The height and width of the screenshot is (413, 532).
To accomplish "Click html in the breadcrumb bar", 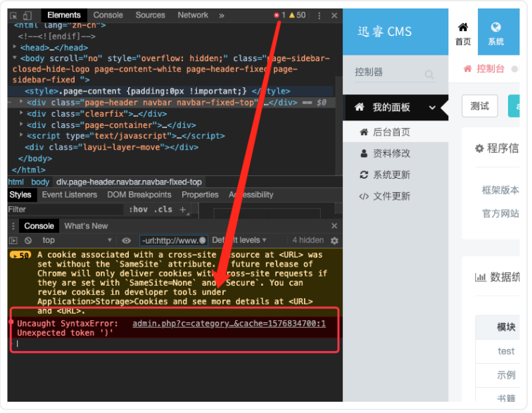I will click(x=16, y=183).
